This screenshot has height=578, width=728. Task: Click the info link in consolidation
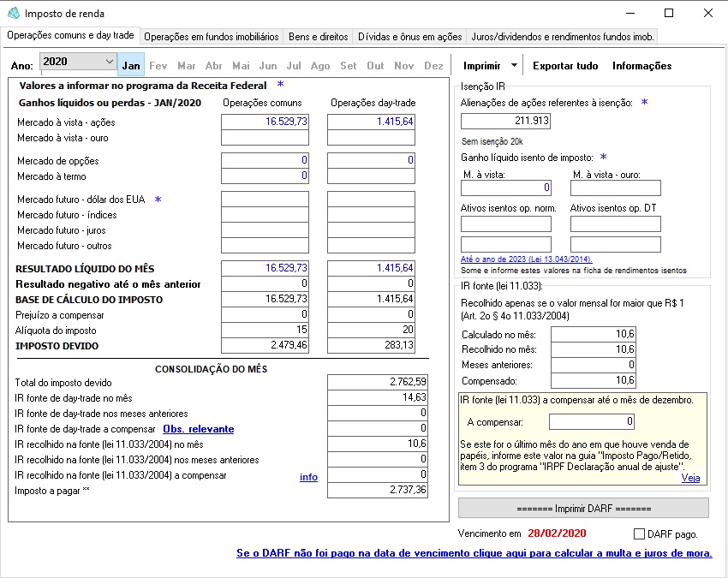tap(308, 477)
